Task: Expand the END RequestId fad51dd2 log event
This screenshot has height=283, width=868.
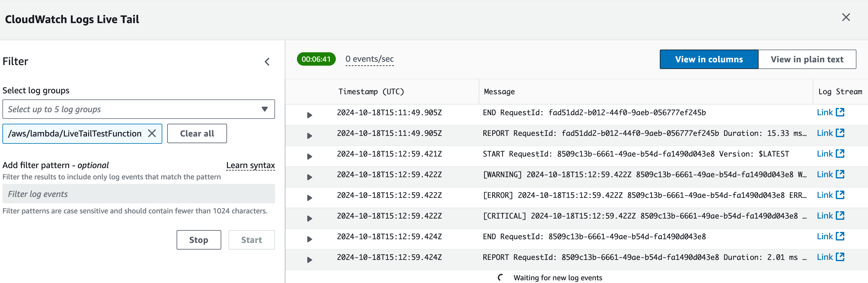Action: 309,115
